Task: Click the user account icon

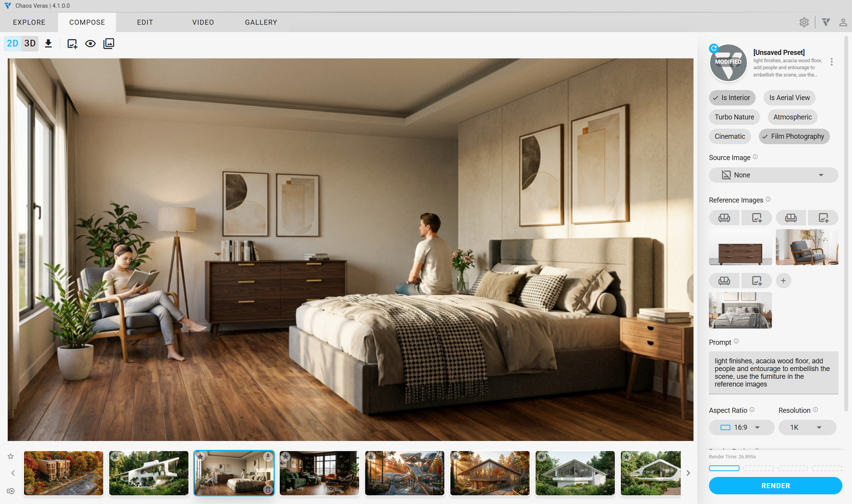Action: [x=843, y=22]
